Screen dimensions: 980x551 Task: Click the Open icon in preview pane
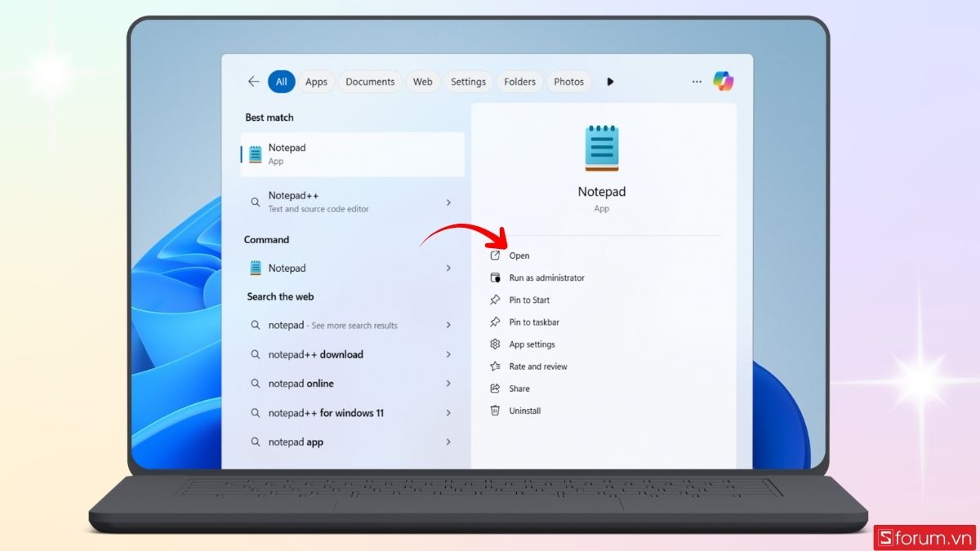(495, 256)
